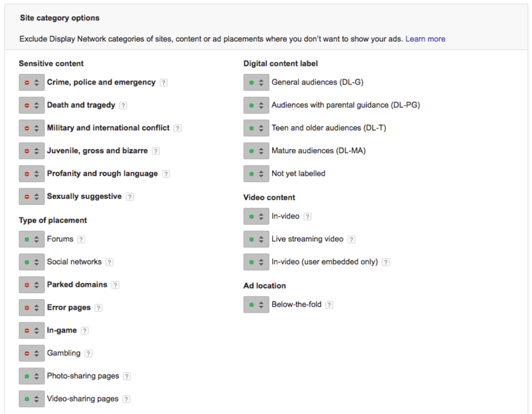Toggle exclusion status for Military and international conflict
Viewport: 532px width, 414px height.
point(32,128)
